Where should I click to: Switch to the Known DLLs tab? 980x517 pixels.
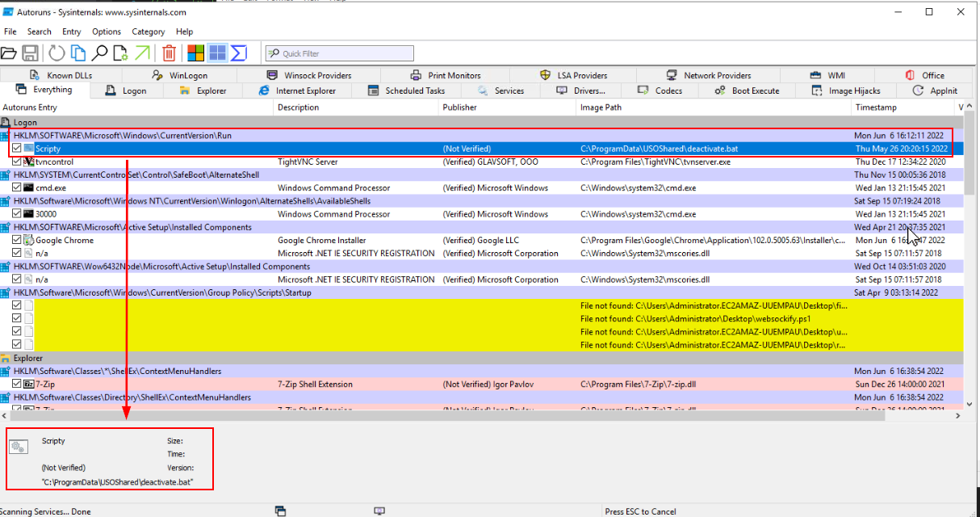62,75
